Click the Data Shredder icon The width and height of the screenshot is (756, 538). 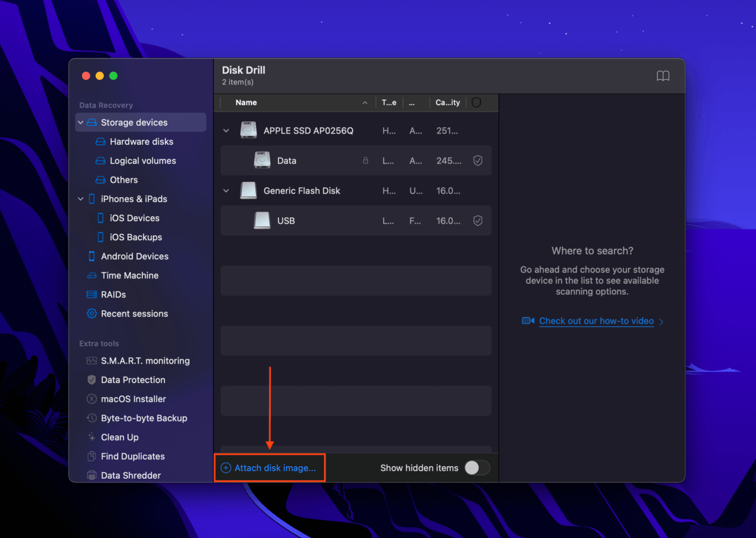91,476
